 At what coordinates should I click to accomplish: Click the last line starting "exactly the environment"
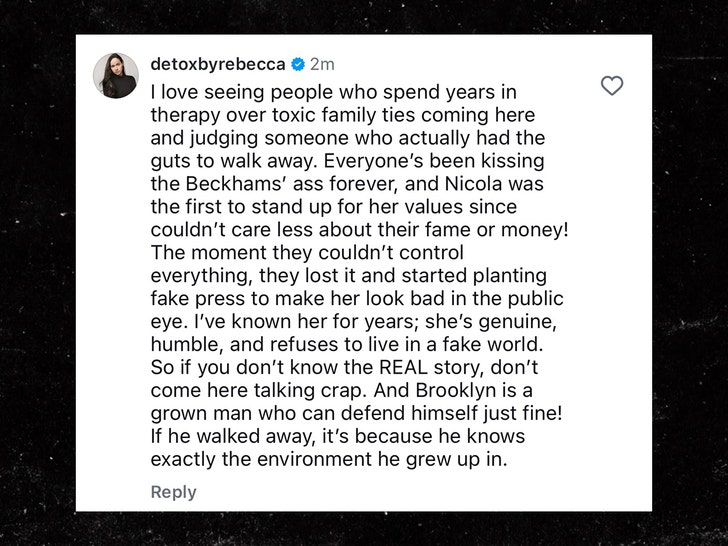coord(330,458)
